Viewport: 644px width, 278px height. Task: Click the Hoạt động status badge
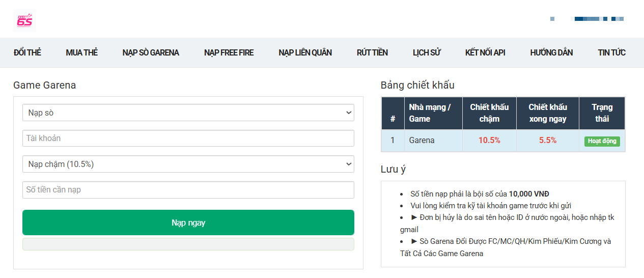(602, 141)
